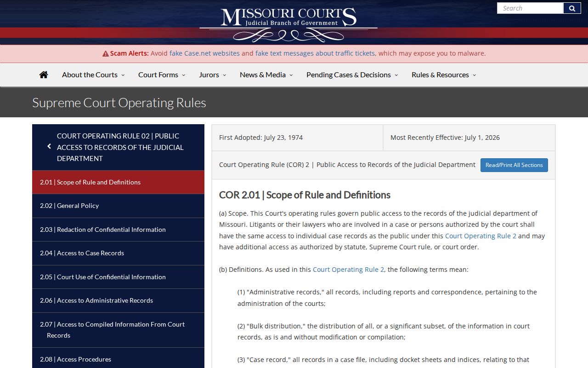
Task: Click the scam alert warning triangle icon
Action: pyautogui.click(x=106, y=54)
